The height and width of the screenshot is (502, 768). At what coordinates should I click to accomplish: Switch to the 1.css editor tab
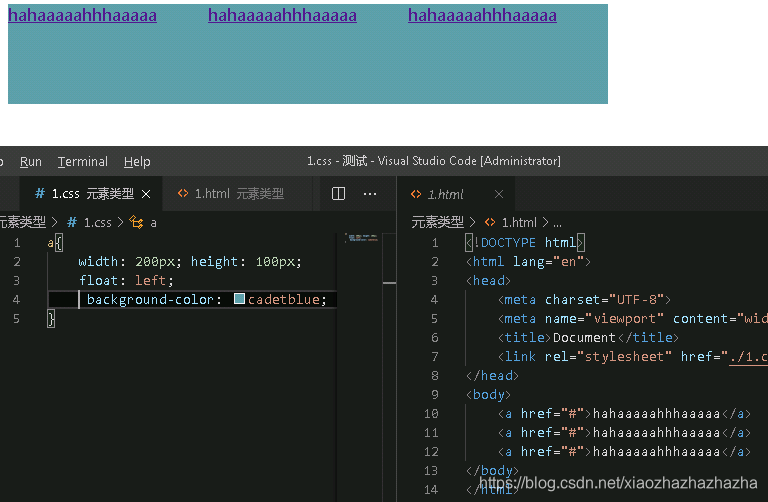point(93,194)
